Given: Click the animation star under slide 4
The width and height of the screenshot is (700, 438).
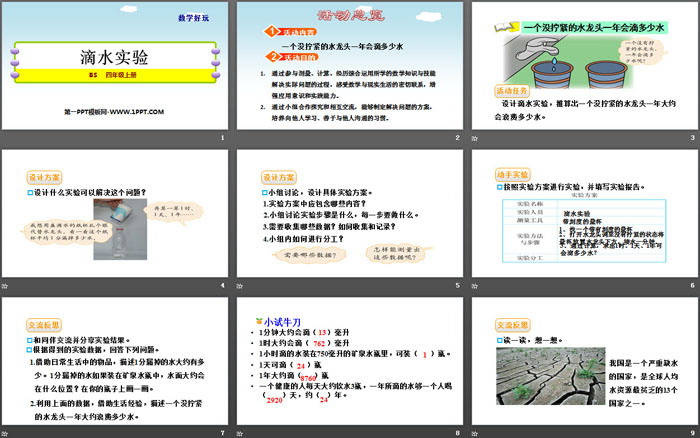Looking at the screenshot, I should 7,284.
